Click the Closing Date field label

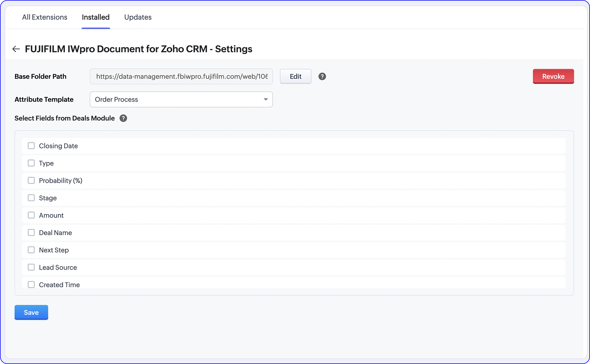tap(58, 146)
